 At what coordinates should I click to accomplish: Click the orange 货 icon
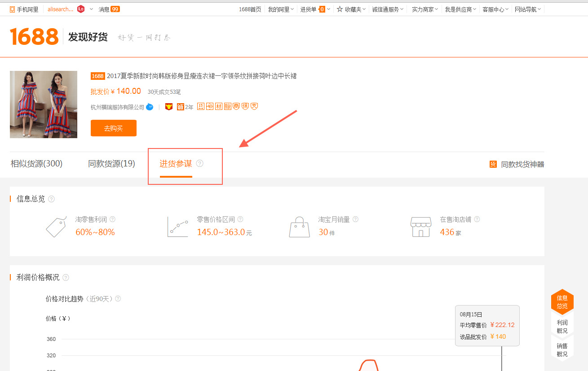493,164
